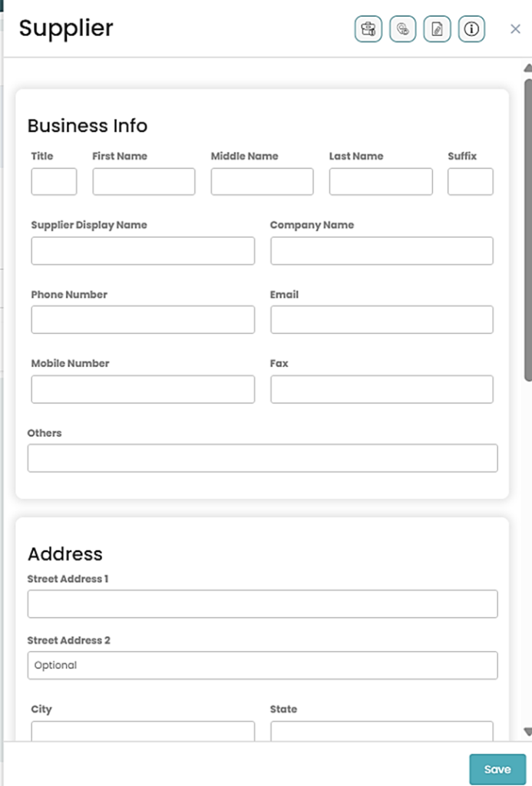Click the Street Address 1 field
Screen dimensions: 532x786
point(263,604)
